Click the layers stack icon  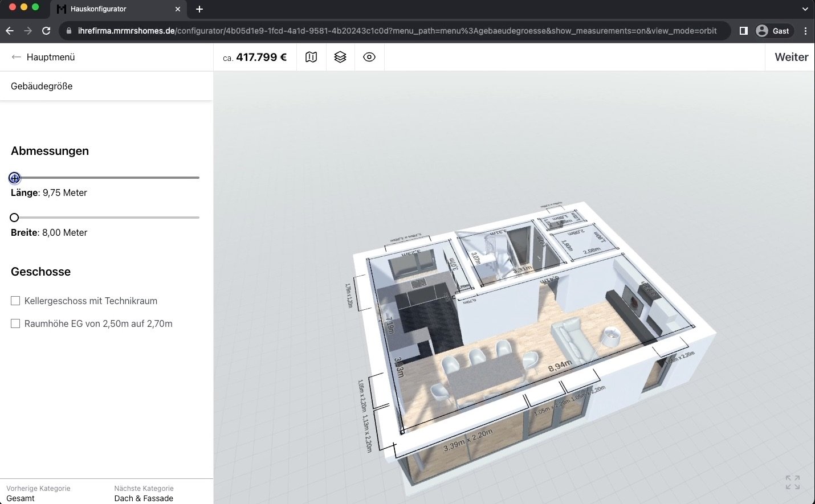(340, 57)
